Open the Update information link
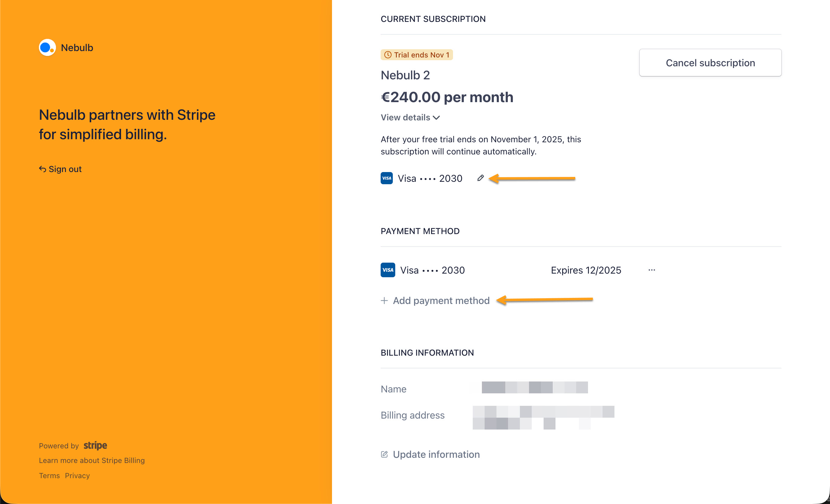 tap(436, 454)
